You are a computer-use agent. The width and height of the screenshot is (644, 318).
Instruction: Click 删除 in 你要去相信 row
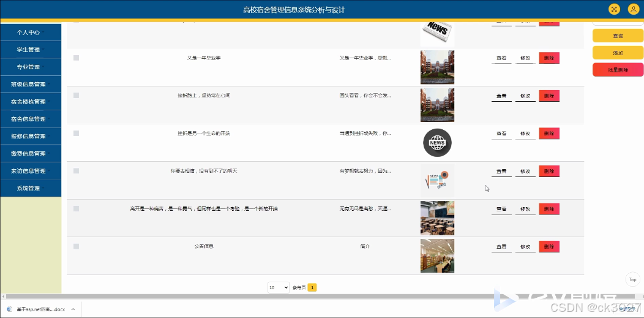(x=549, y=172)
